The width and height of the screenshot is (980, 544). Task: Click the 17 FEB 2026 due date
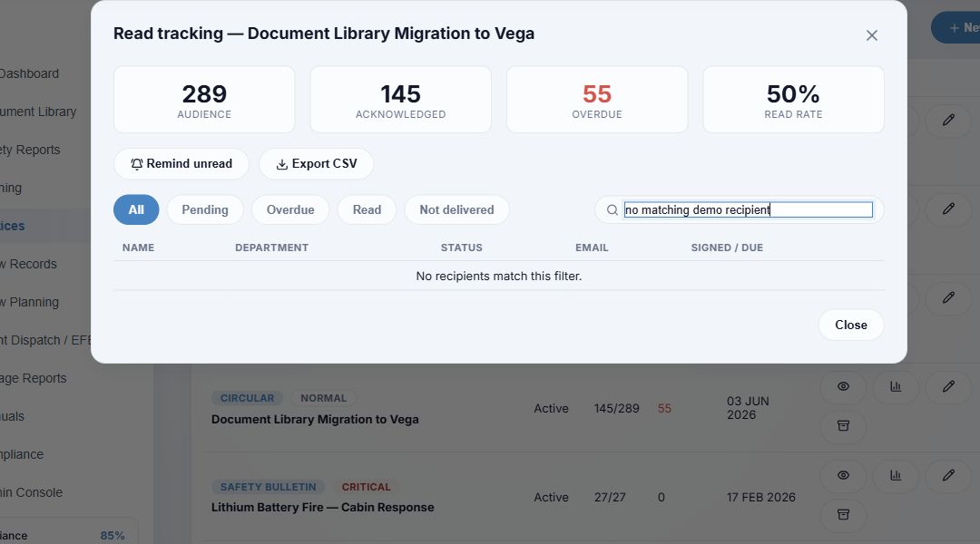tap(761, 498)
